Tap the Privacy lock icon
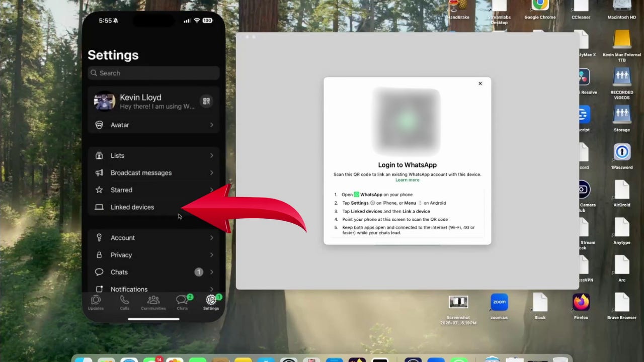The width and height of the screenshot is (644, 362). coord(99,255)
